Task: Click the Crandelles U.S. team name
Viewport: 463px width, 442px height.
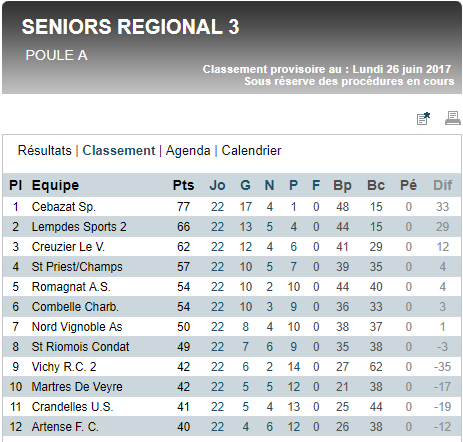Action: (x=72, y=407)
